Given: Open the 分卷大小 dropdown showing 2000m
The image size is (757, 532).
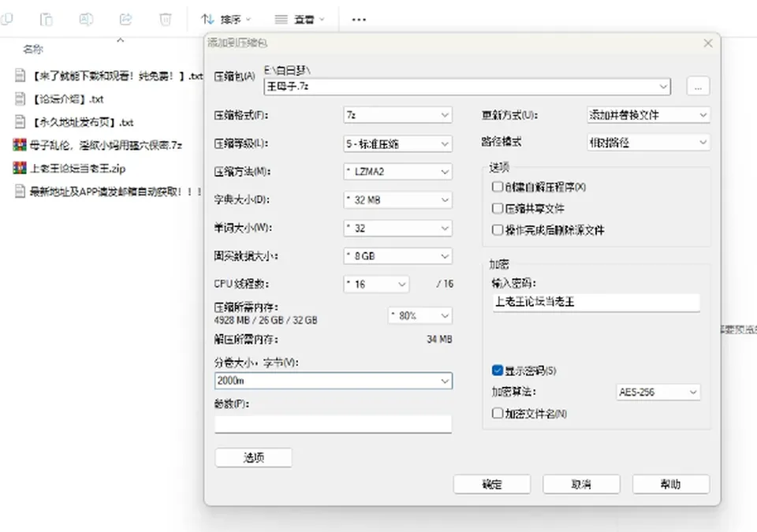Looking at the screenshot, I should tap(333, 381).
